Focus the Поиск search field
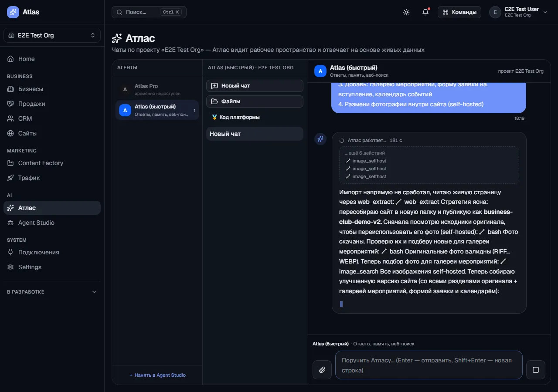558x392 pixels. pyautogui.click(x=149, y=12)
